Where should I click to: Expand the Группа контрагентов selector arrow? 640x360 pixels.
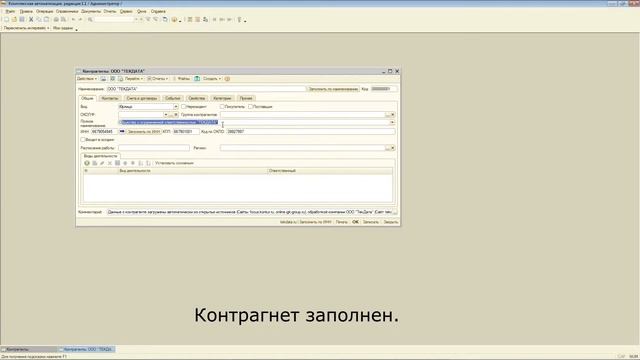pyautogui.click(x=392, y=115)
